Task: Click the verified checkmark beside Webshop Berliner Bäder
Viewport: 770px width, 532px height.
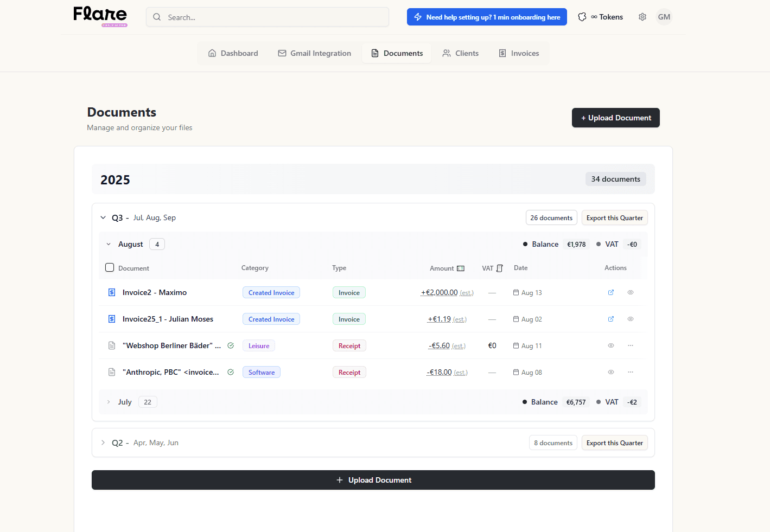Action: point(230,345)
